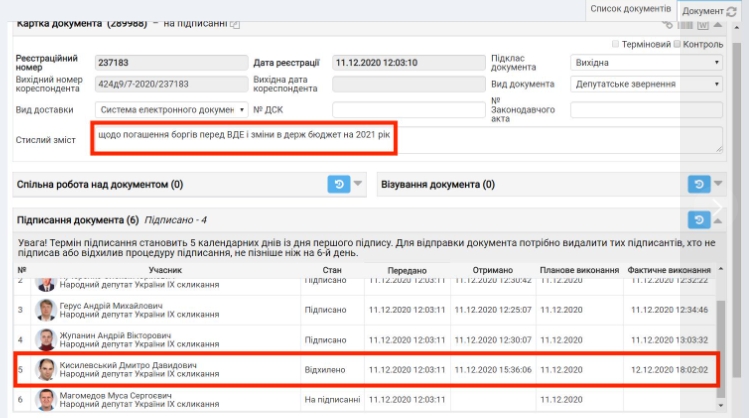
Task: Open the Вид документа dropdown
Action: click(646, 85)
